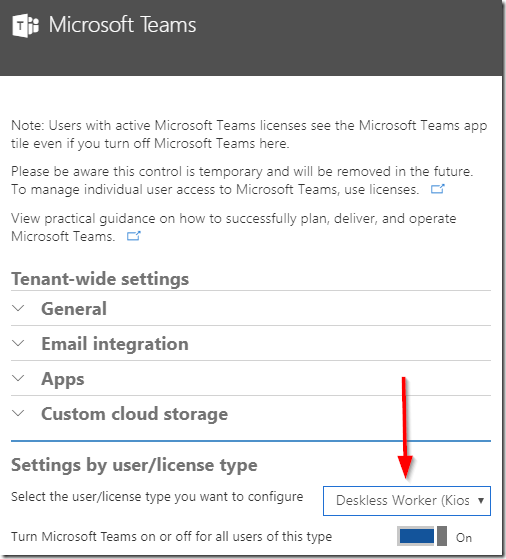The width and height of the screenshot is (506, 559).
Task: Open the Custom cloud storage heading
Action: [134, 414]
